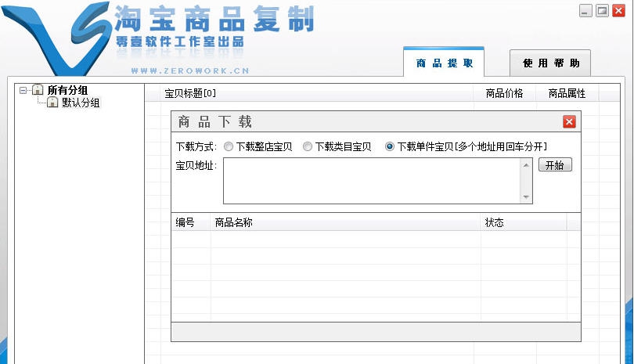Viewport: 634px width, 364px height.
Task: Start download with 开始 button
Action: pyautogui.click(x=555, y=165)
